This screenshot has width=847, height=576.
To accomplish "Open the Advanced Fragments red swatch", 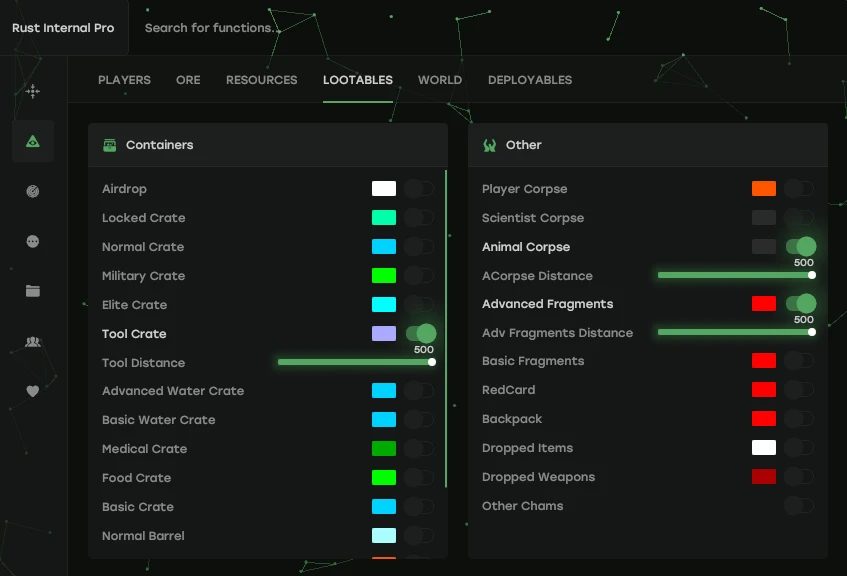I will click(x=764, y=304).
